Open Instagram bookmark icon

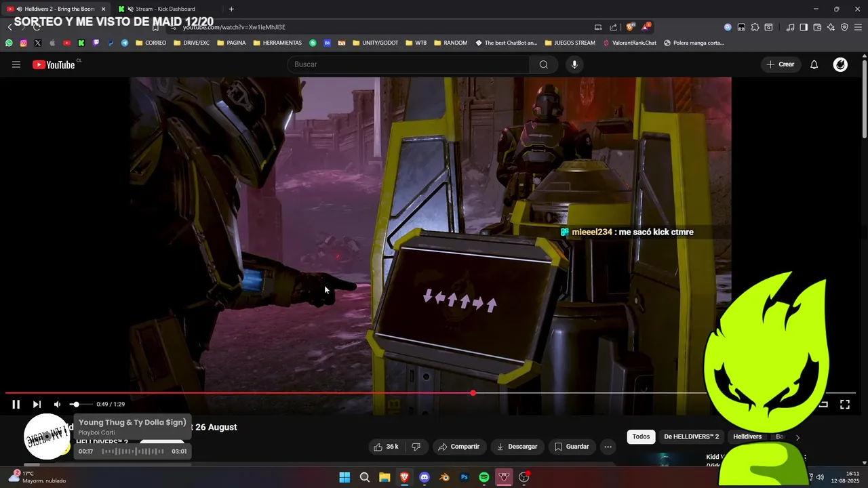[23, 43]
